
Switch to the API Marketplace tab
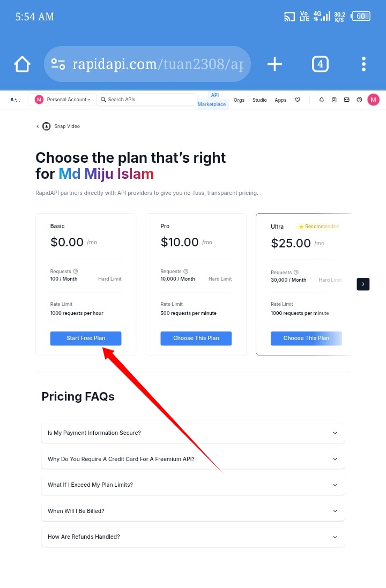tap(212, 100)
